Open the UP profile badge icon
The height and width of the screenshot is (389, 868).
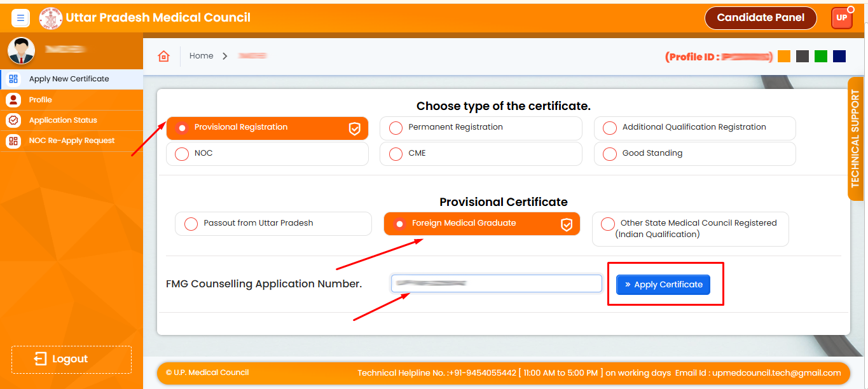coord(841,18)
